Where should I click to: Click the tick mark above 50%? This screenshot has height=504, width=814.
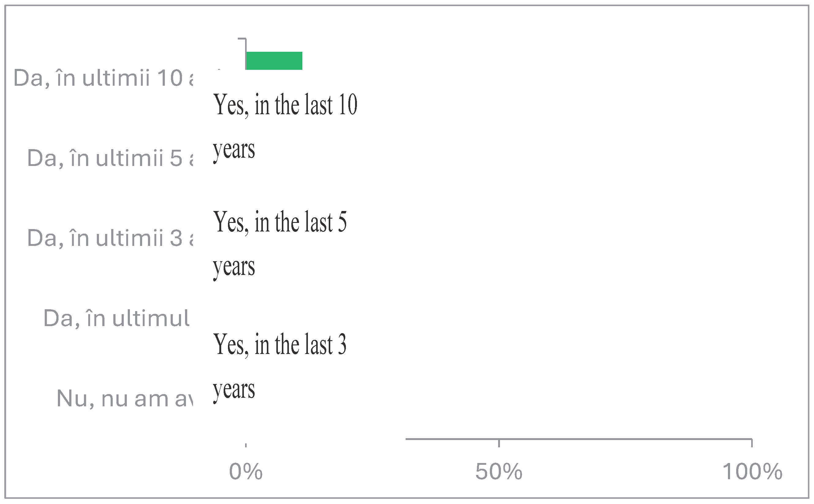499,443
